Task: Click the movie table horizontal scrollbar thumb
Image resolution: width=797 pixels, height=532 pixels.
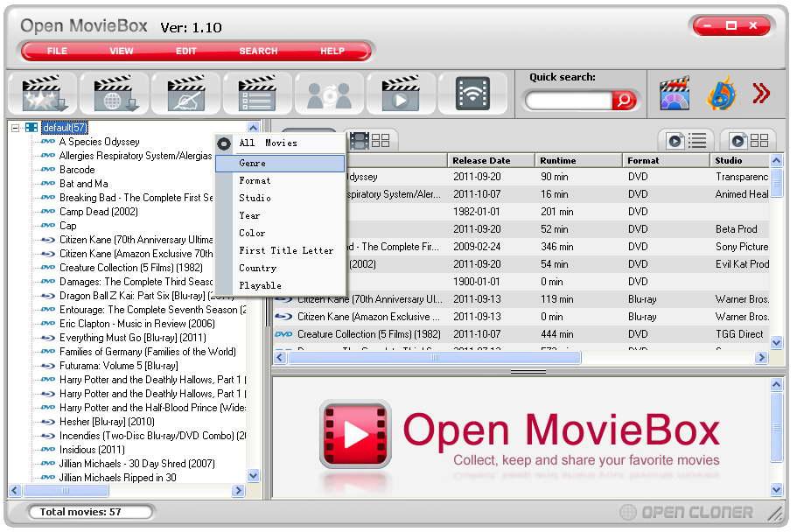Action: pos(434,358)
